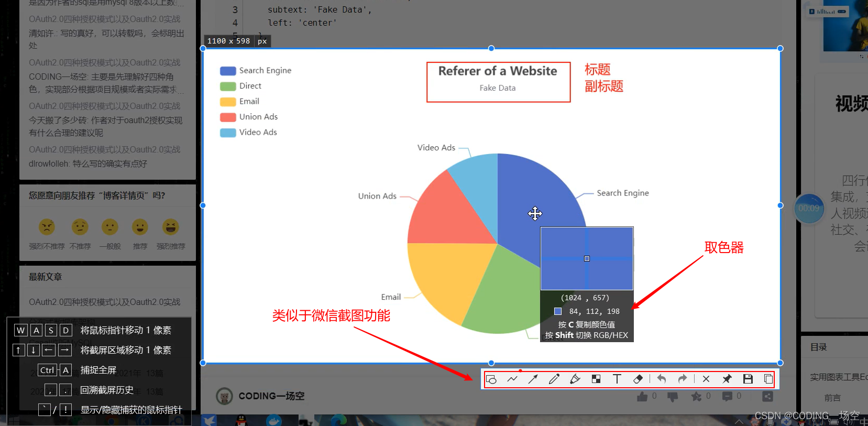Open 实用图表工具 entry in contents list

(x=839, y=377)
